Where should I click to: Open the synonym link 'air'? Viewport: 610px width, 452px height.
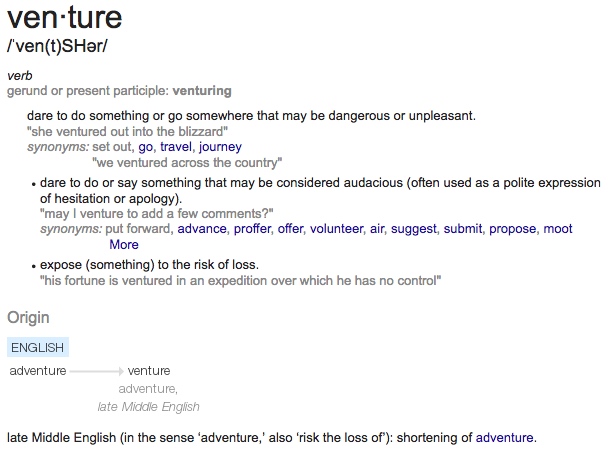(x=377, y=229)
